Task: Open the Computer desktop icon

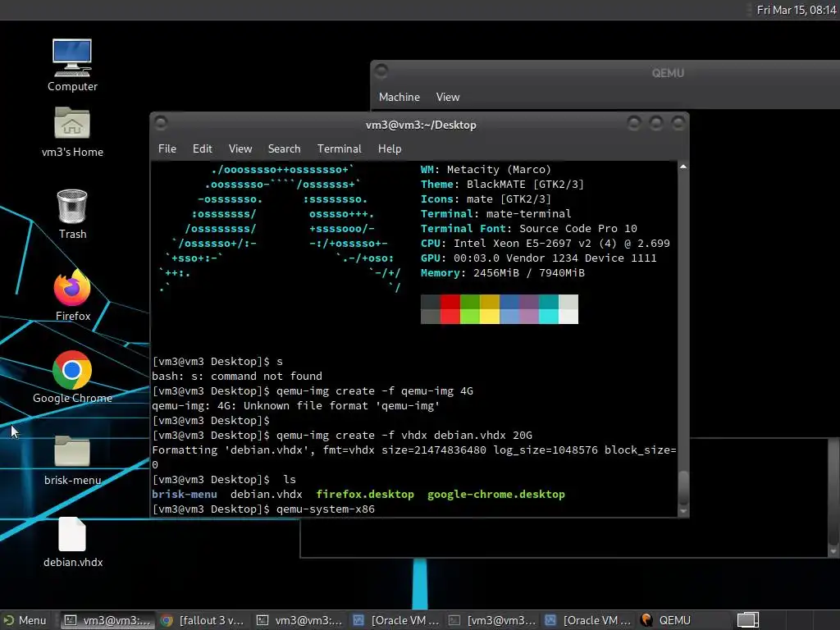Action: (72, 66)
